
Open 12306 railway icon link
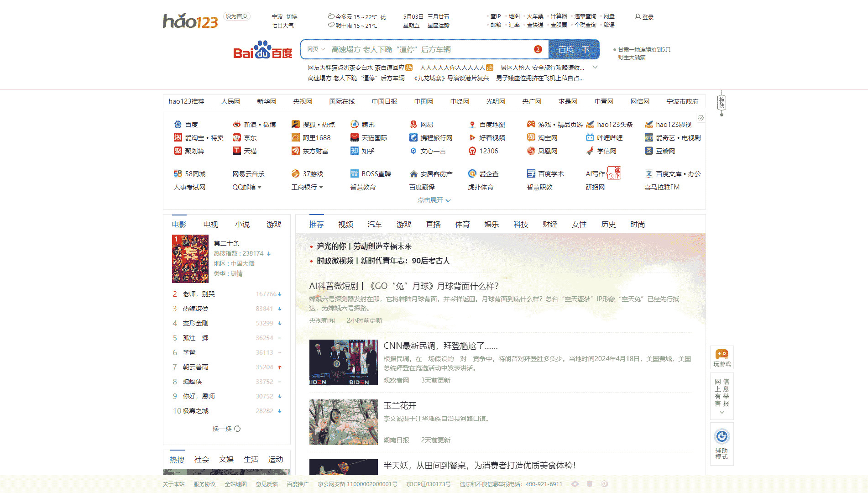(472, 151)
